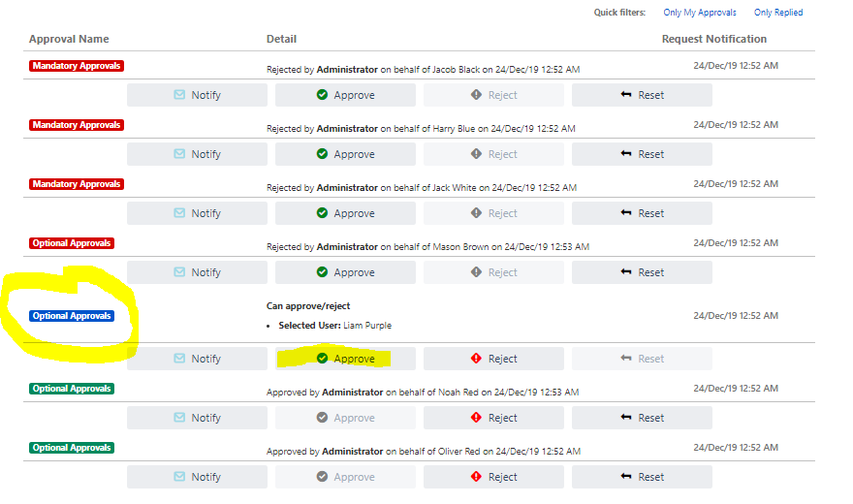Click the Approval Name column header
Image resolution: width=853 pixels, height=504 pixels.
[69, 40]
